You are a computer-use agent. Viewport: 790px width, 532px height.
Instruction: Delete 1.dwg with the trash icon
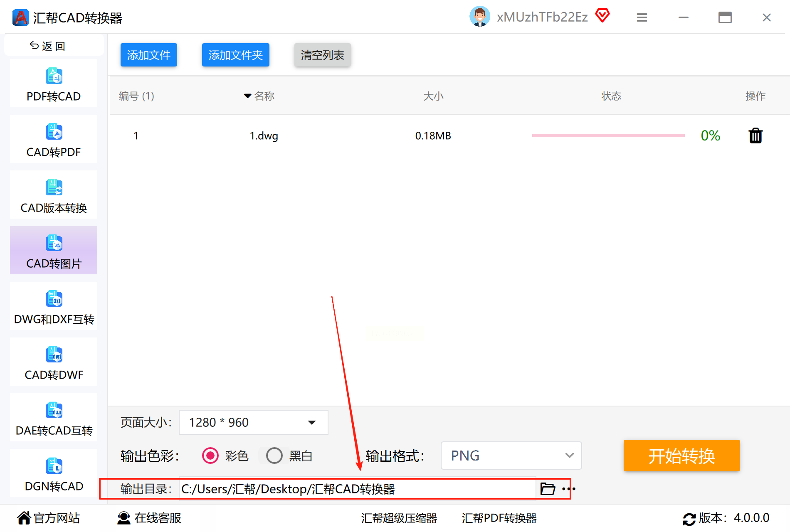tap(755, 135)
